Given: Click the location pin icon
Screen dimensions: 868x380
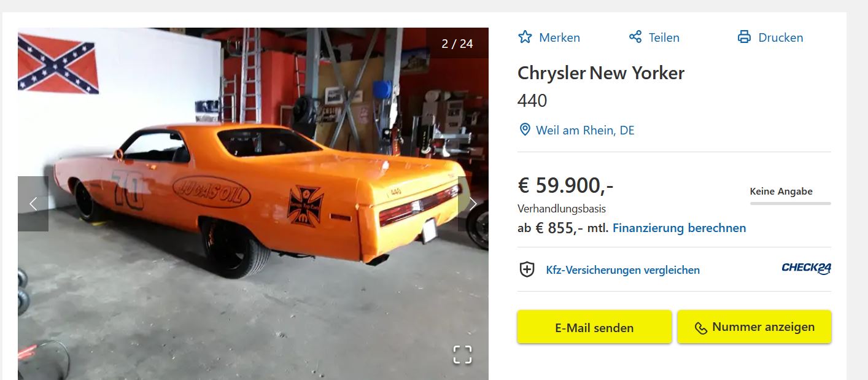Looking at the screenshot, I should point(525,130).
